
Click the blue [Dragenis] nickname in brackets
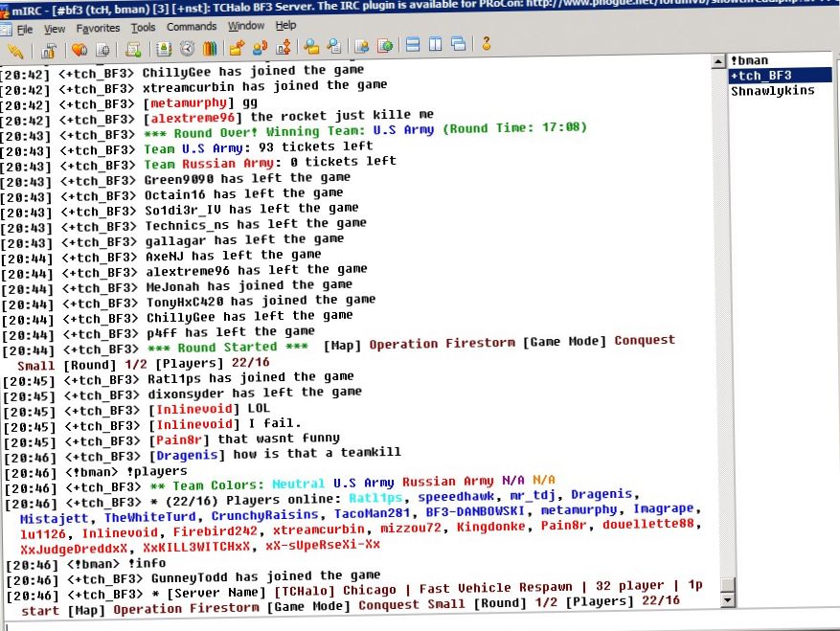(187, 455)
